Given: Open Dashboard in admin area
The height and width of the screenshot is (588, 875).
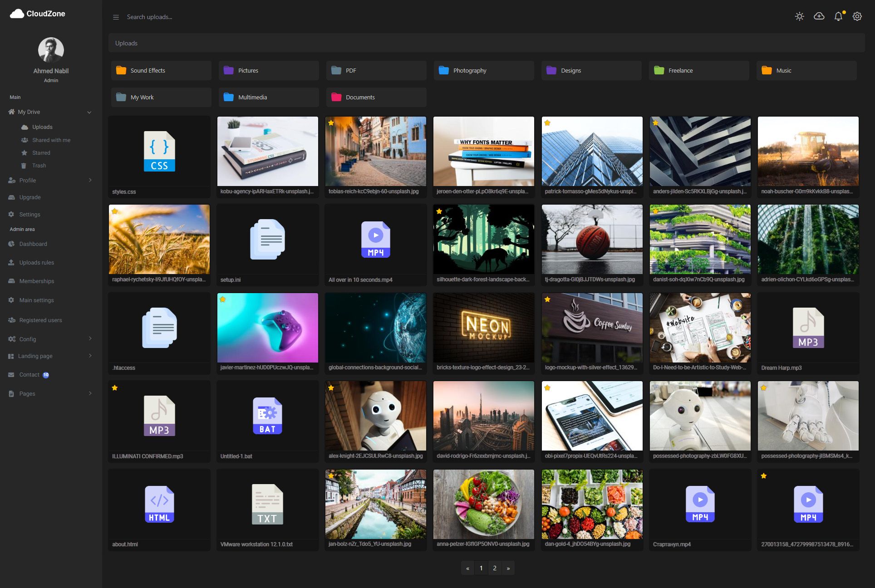Looking at the screenshot, I should click(33, 244).
